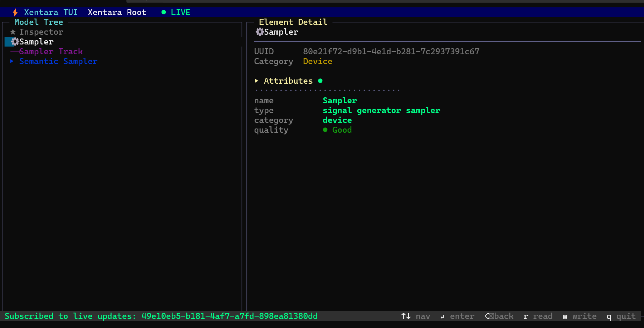The width and height of the screenshot is (644, 328).
Task: Expand the Semantic Sampler tree node
Action: tap(12, 61)
